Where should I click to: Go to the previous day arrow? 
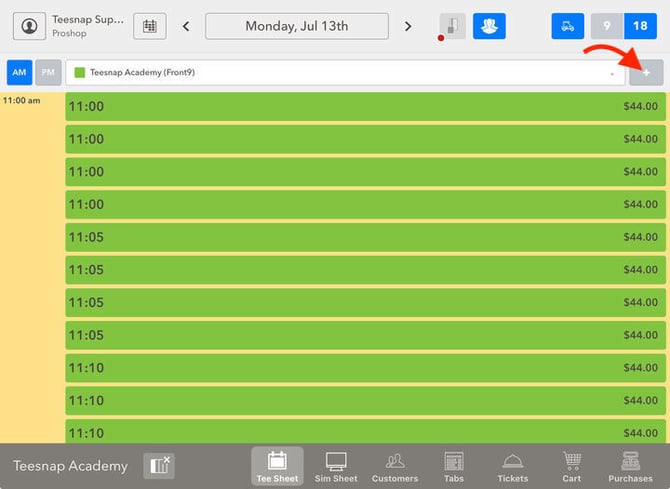pyautogui.click(x=186, y=27)
